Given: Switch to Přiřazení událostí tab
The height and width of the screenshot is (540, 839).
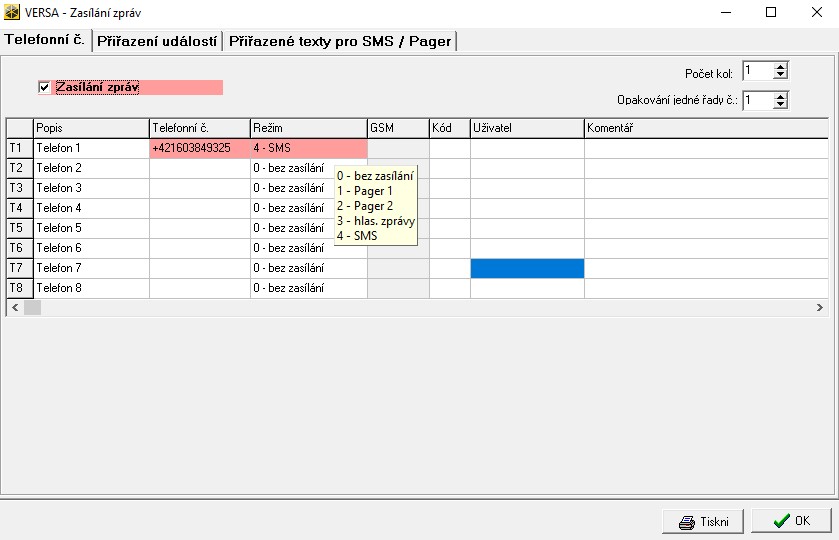Looking at the screenshot, I should [157, 41].
